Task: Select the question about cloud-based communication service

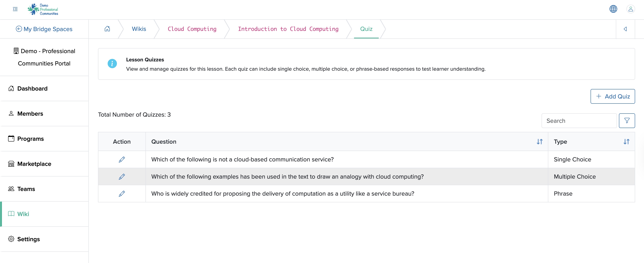Action: point(242,159)
